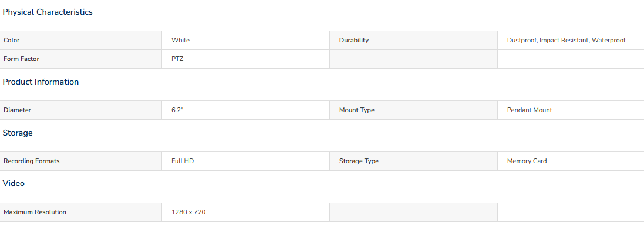Click Dustproof, Impact Resistant, Waterproof value

[x=567, y=41]
